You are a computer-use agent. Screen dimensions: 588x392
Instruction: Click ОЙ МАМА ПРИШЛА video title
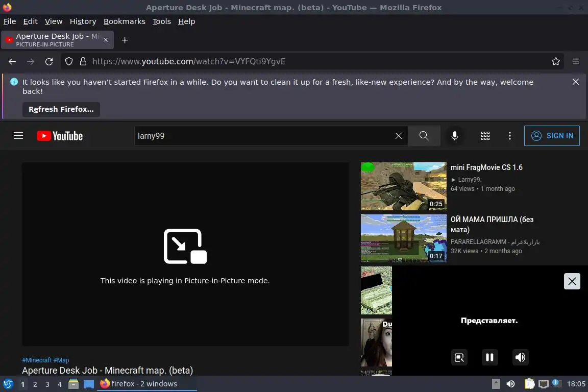pyautogui.click(x=492, y=224)
